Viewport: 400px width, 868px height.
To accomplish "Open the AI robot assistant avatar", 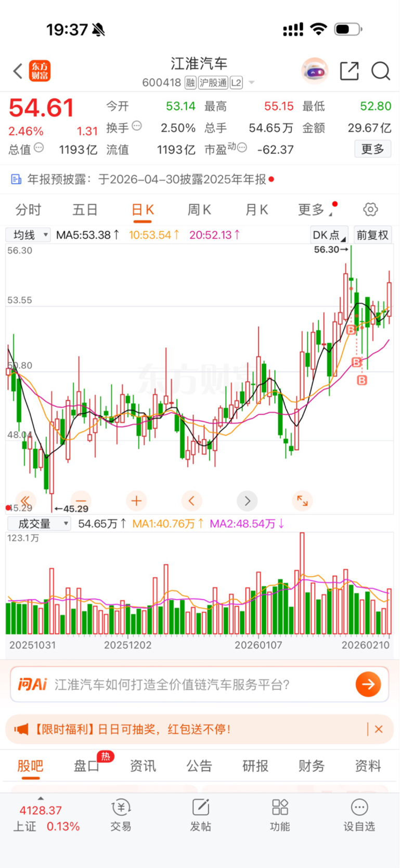I will coord(315,71).
